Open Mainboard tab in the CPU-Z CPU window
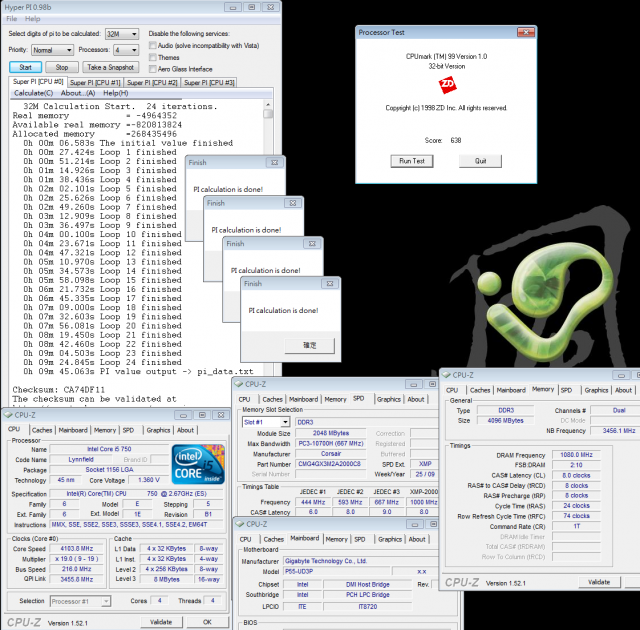Viewport: 640px width, 630px height. 73,430
